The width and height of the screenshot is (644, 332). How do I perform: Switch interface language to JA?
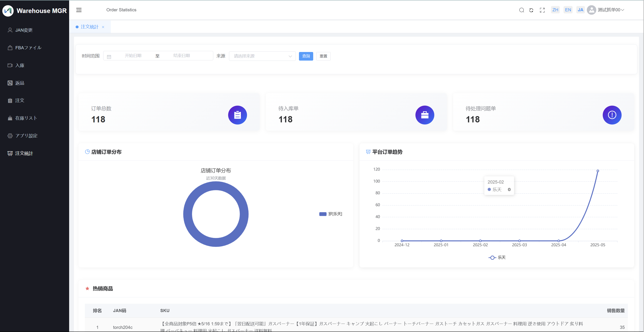click(x=581, y=9)
